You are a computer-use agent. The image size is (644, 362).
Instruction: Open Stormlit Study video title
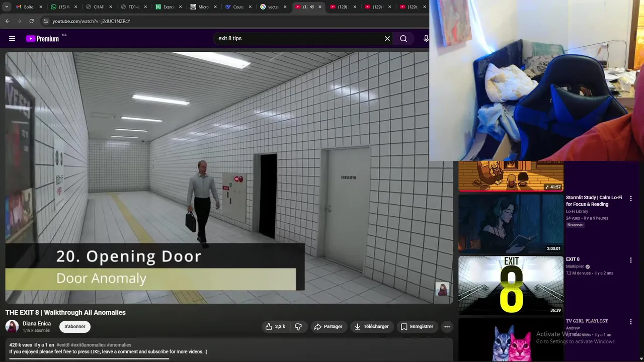pyautogui.click(x=594, y=201)
